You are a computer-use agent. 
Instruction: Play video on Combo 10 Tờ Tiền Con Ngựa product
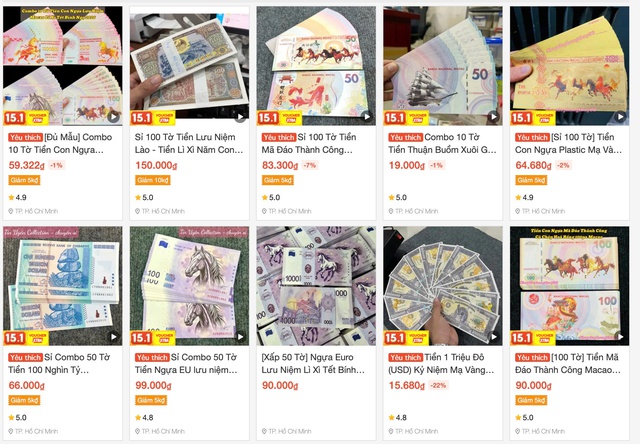(x=113, y=117)
